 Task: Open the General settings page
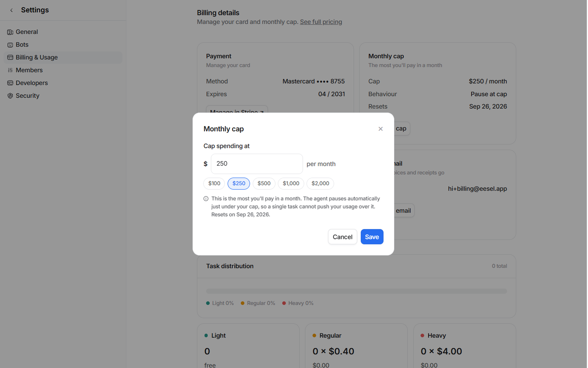pyautogui.click(x=63, y=32)
